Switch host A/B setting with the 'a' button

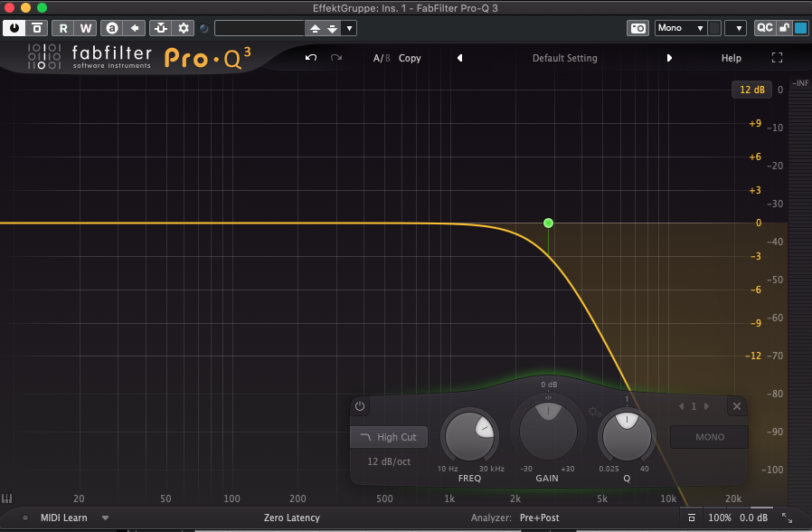(x=112, y=28)
